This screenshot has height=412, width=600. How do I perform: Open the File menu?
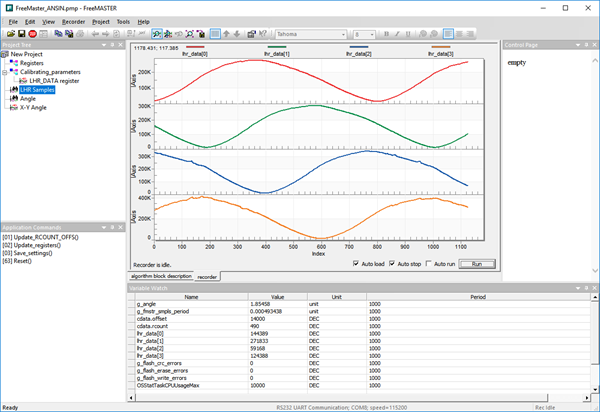pyautogui.click(x=13, y=22)
